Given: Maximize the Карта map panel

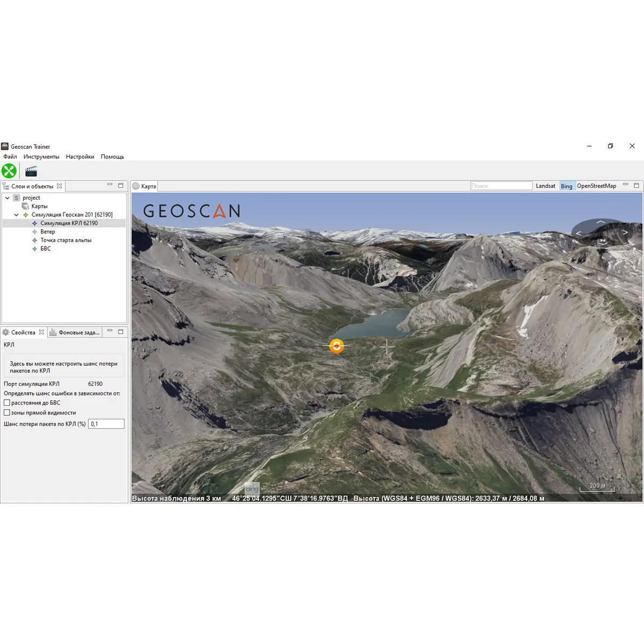Looking at the screenshot, I should click(636, 185).
